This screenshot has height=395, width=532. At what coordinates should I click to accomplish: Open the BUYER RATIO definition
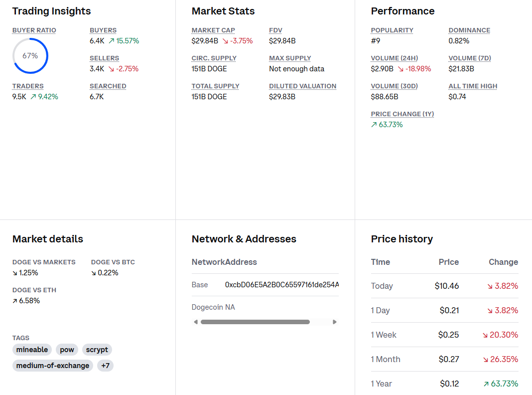pyautogui.click(x=34, y=30)
